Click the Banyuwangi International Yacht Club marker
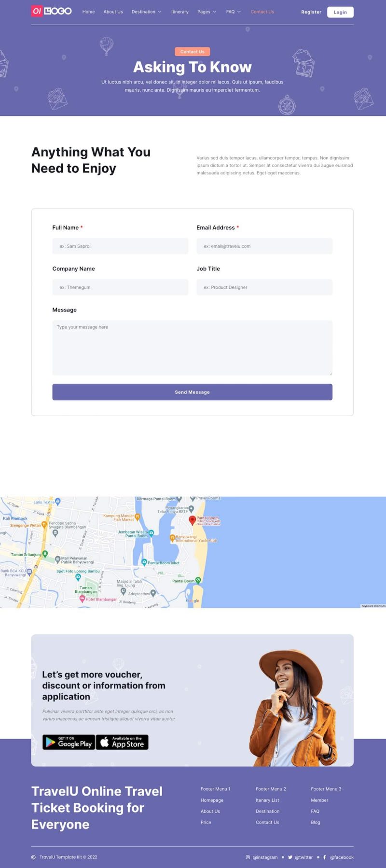 [172, 537]
